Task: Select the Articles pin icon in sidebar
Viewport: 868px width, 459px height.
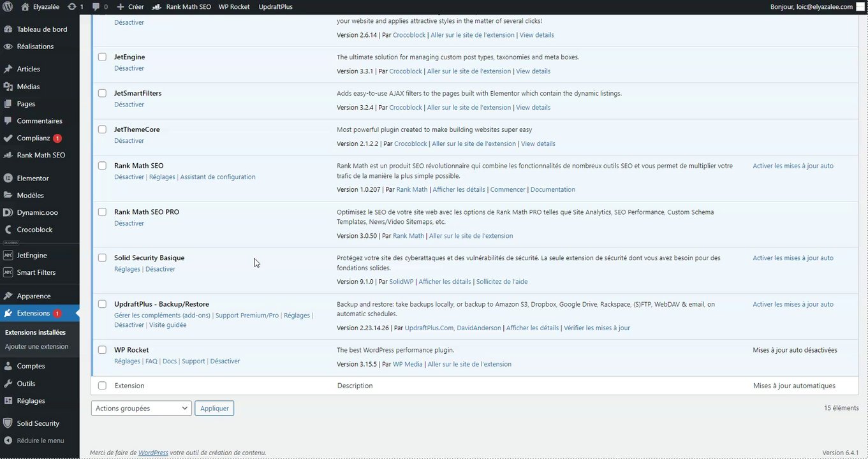Action: (8, 69)
